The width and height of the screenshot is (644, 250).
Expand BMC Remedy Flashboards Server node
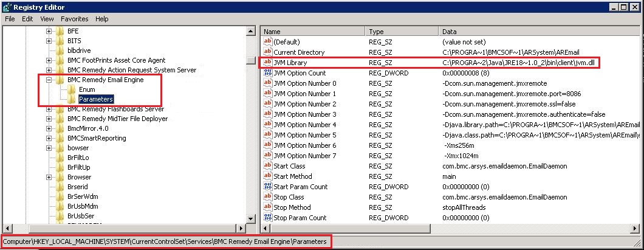(x=49, y=109)
